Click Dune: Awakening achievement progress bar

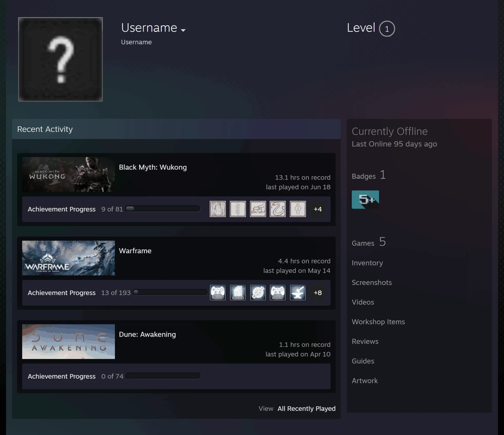coord(163,376)
